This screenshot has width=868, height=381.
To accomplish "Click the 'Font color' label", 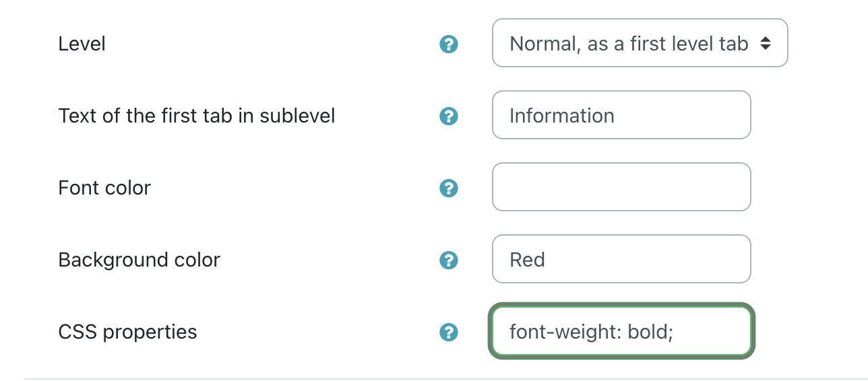I will [104, 188].
